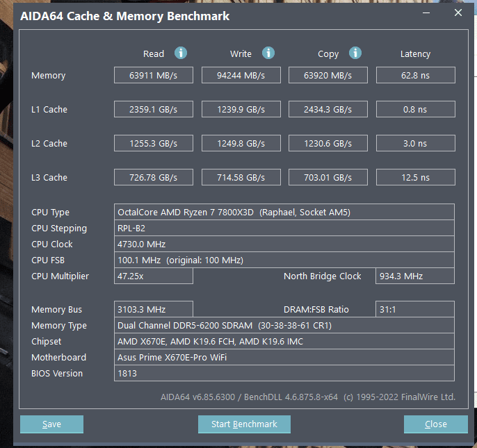
Task: Minimize the AIDA64 benchmark window
Action: pyautogui.click(x=426, y=13)
